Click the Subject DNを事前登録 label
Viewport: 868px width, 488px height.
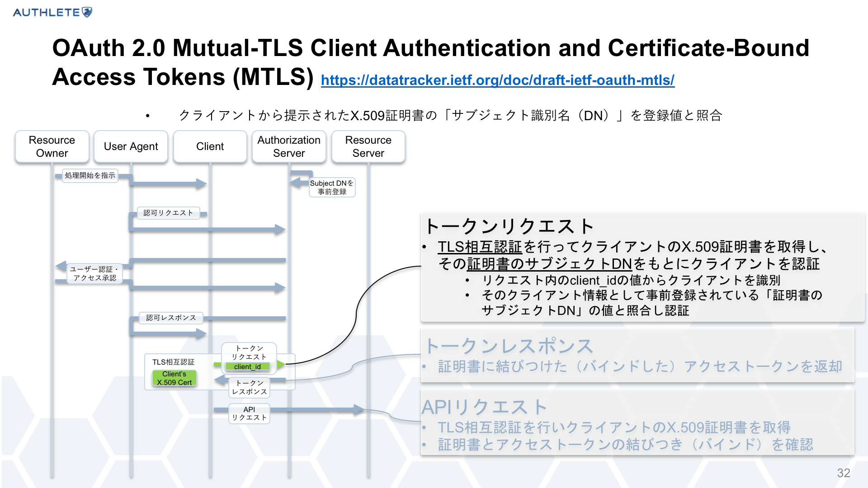coord(332,187)
